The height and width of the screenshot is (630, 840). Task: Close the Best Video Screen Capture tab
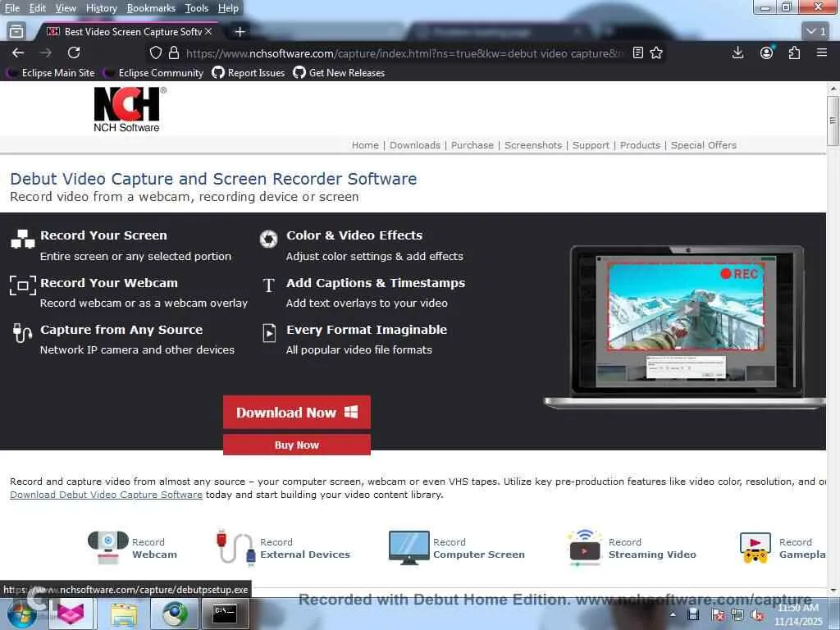click(208, 32)
